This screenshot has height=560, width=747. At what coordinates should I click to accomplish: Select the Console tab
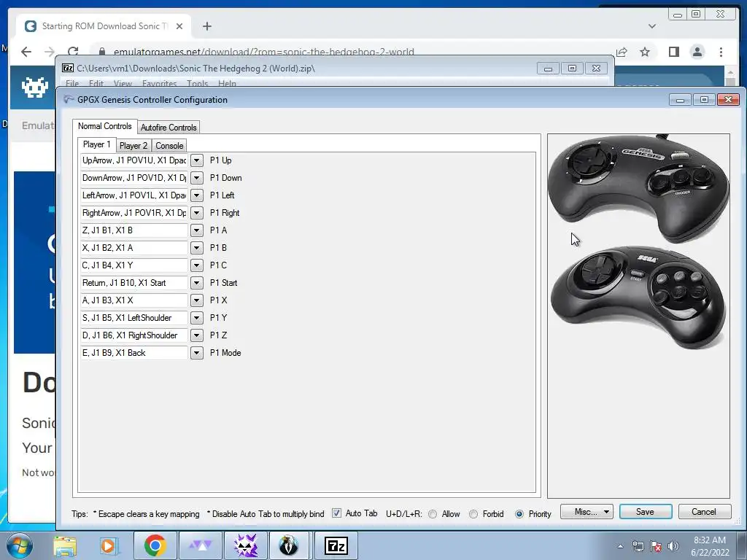coord(169,145)
